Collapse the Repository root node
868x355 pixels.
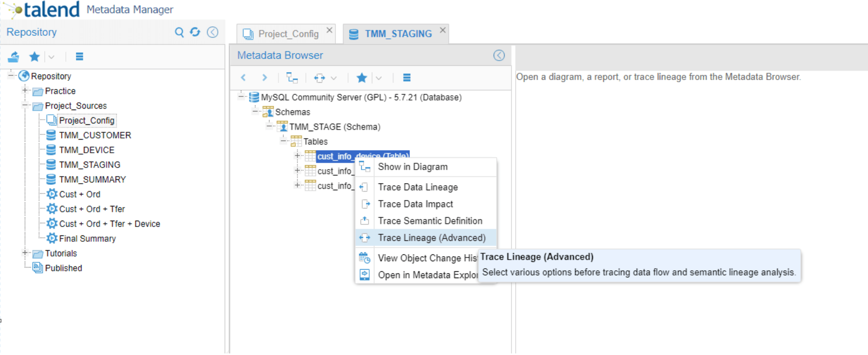coord(11,75)
